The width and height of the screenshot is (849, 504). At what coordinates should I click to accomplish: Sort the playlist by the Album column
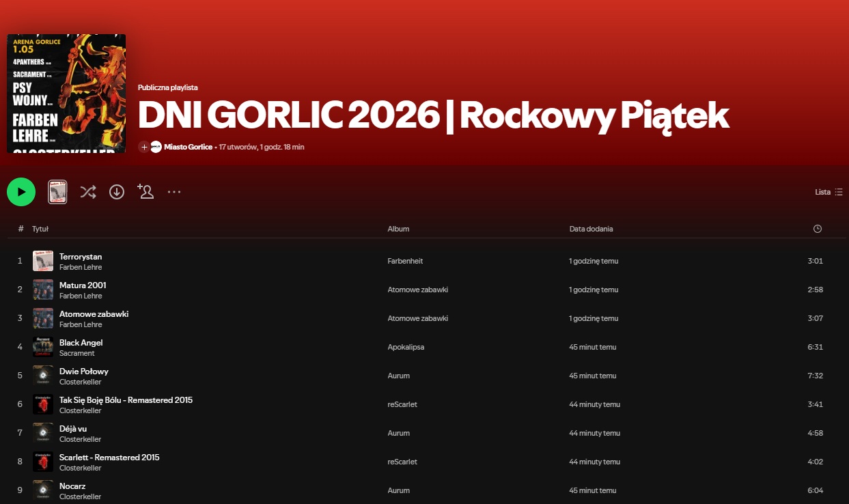[x=398, y=229]
